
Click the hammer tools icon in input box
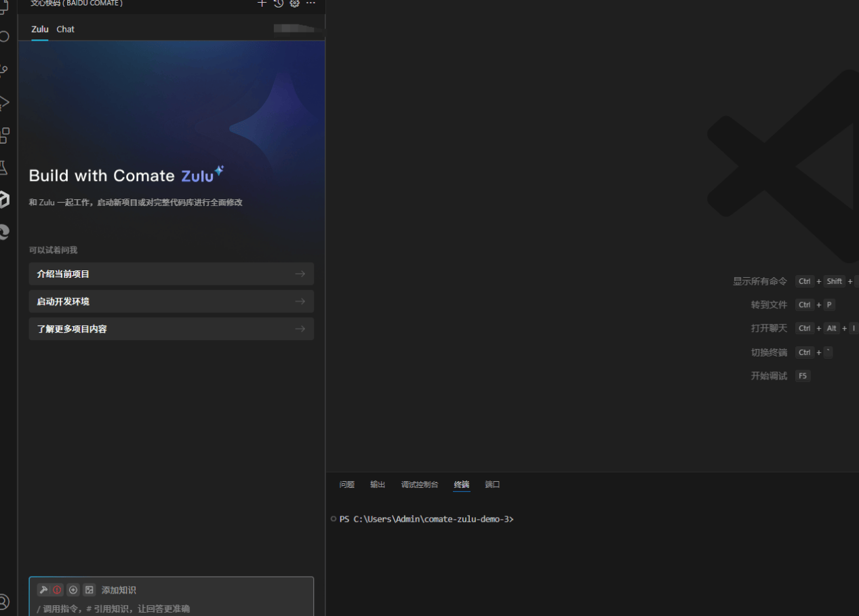(x=43, y=590)
